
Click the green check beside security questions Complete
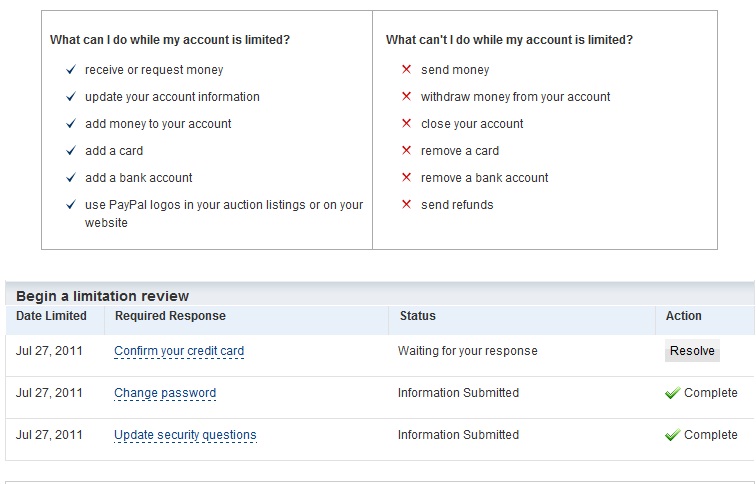672,436
